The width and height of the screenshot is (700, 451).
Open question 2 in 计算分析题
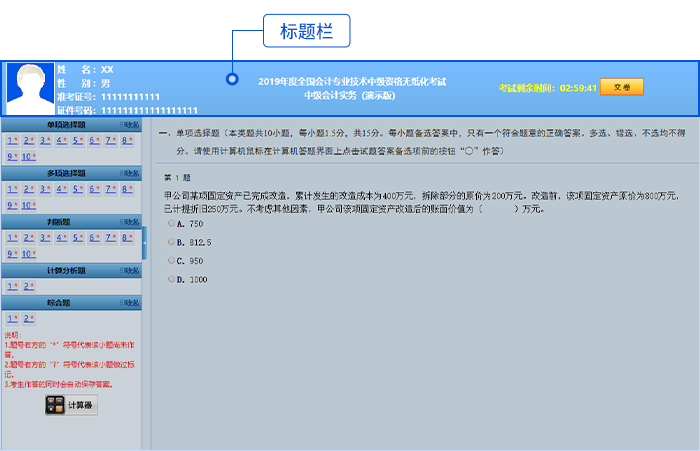(28, 287)
